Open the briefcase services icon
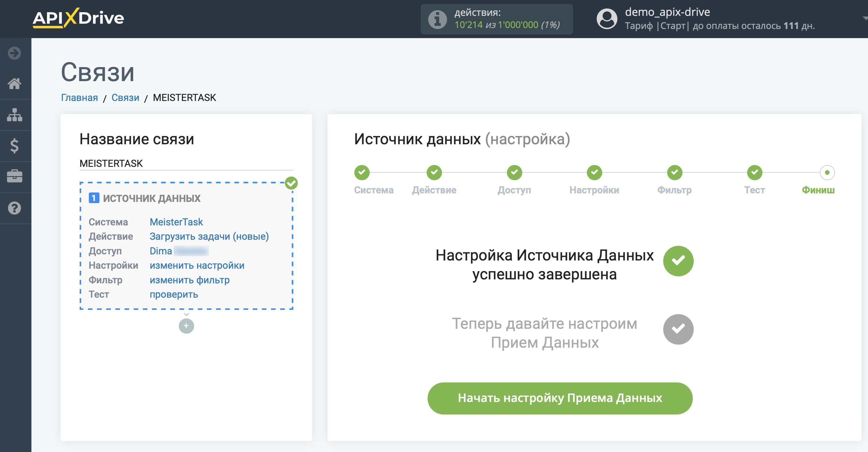The image size is (868, 452). click(14, 176)
